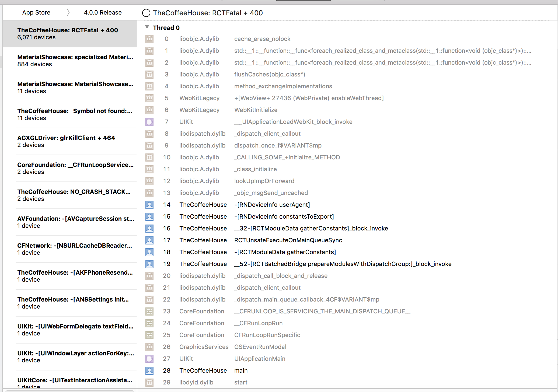Toggle the resolved circle beside TheCoffeeHouse: RCTFatal crash
Viewport: 558px width, 392px height.
pos(146,13)
